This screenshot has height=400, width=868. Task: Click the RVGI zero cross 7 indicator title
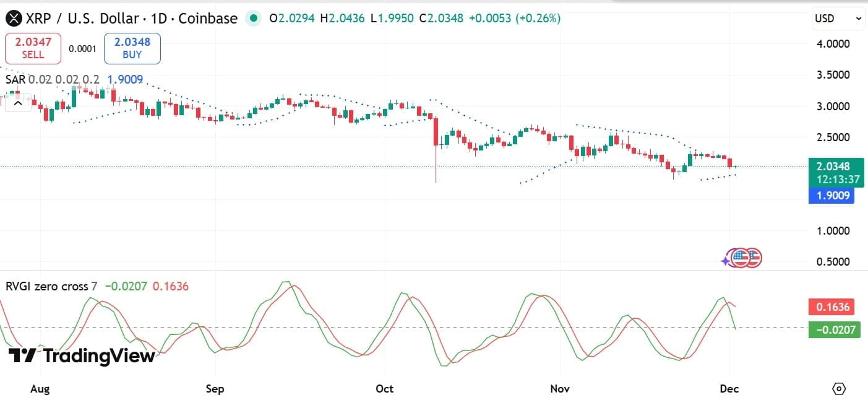coord(48,287)
